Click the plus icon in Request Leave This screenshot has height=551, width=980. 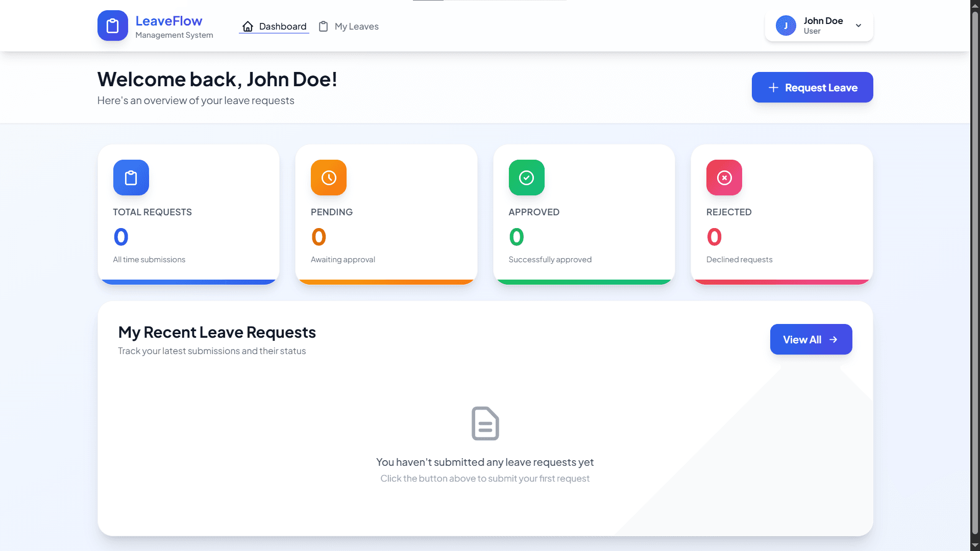(x=773, y=88)
